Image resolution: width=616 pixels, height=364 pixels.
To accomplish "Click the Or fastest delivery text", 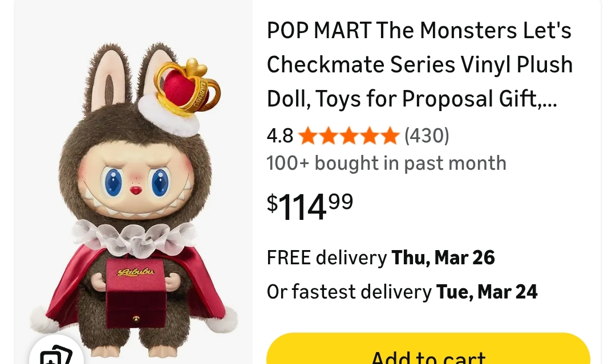I will pyautogui.click(x=349, y=292).
